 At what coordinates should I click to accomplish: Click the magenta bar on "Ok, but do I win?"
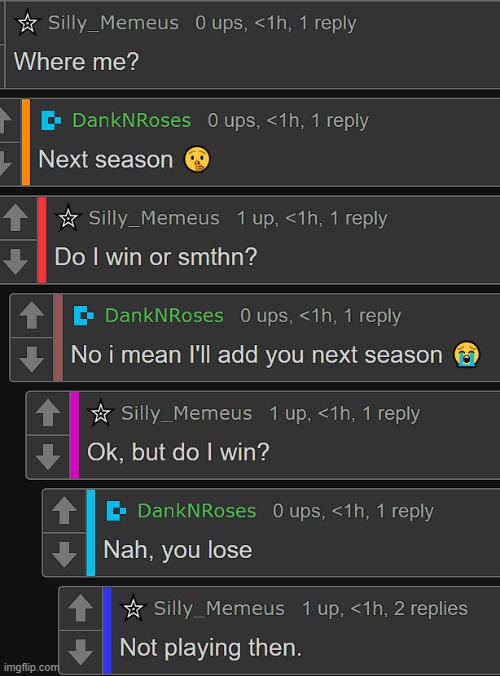click(74, 435)
